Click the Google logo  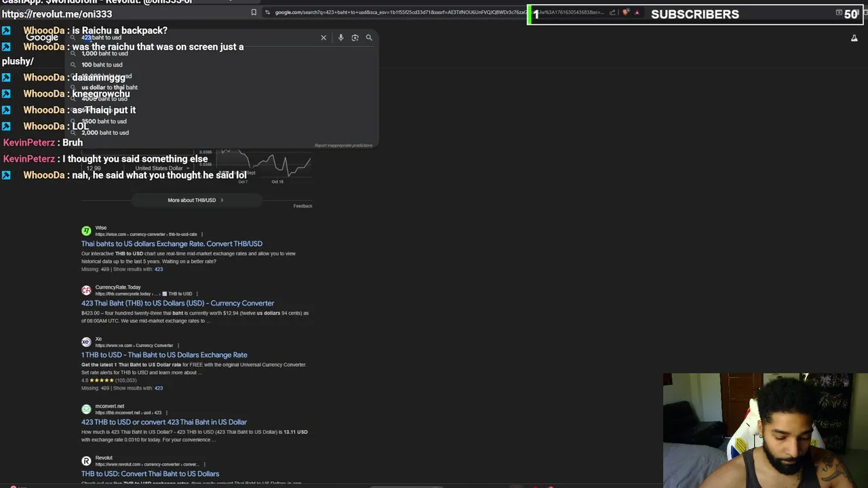(x=42, y=38)
